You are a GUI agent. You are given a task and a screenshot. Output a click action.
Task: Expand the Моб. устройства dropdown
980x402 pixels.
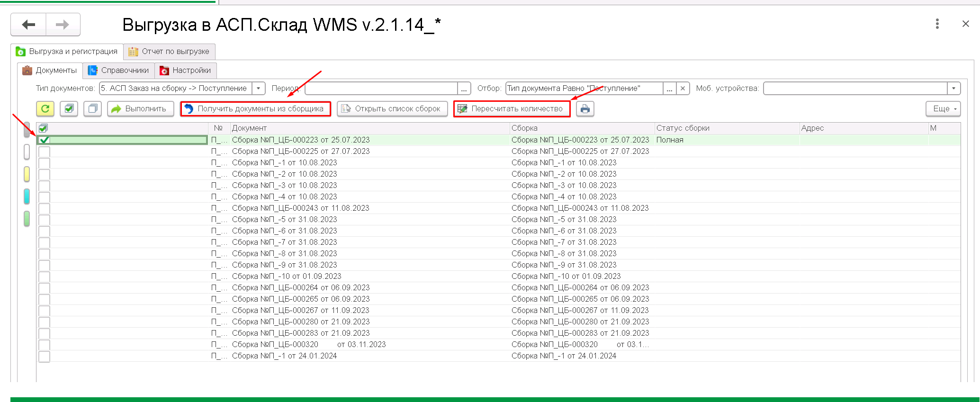(x=953, y=88)
